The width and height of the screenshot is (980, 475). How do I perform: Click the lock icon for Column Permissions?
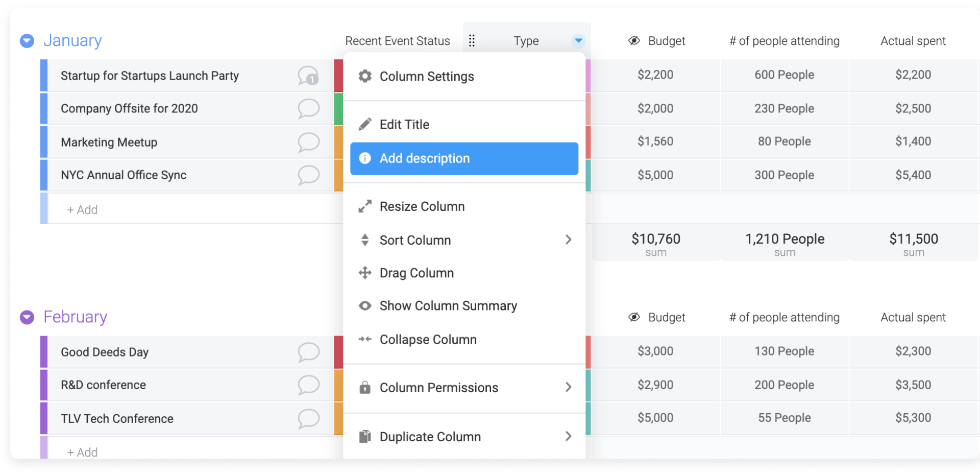364,387
